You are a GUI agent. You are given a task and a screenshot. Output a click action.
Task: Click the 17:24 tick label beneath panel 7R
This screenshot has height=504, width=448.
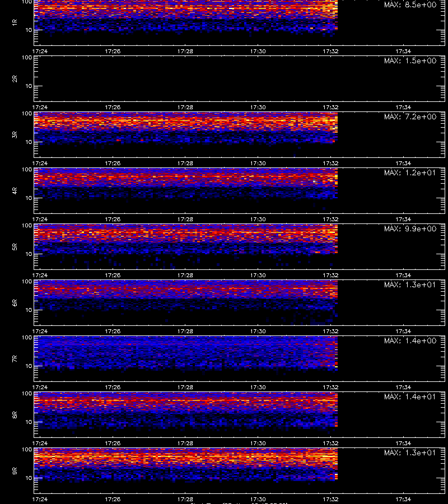coord(40,387)
